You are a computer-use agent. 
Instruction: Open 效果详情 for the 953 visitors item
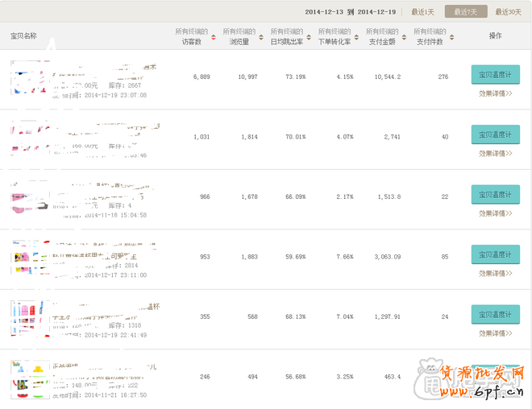tap(495, 273)
